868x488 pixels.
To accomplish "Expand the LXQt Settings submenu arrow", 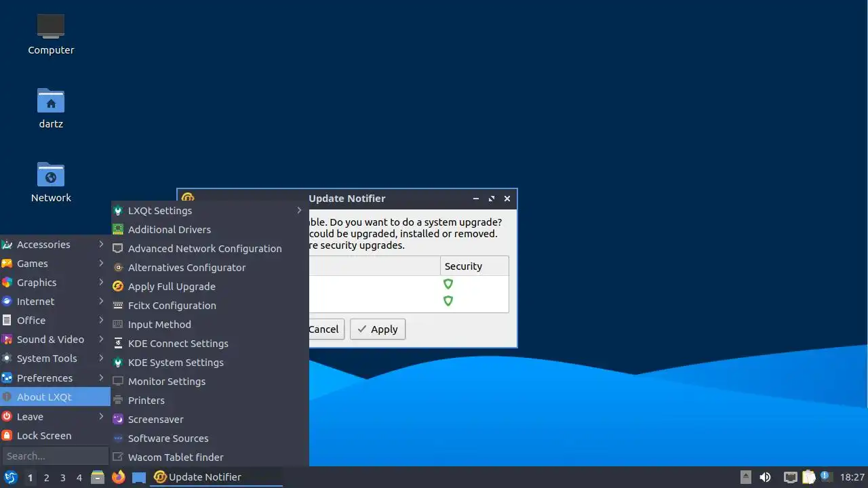I will coord(299,211).
